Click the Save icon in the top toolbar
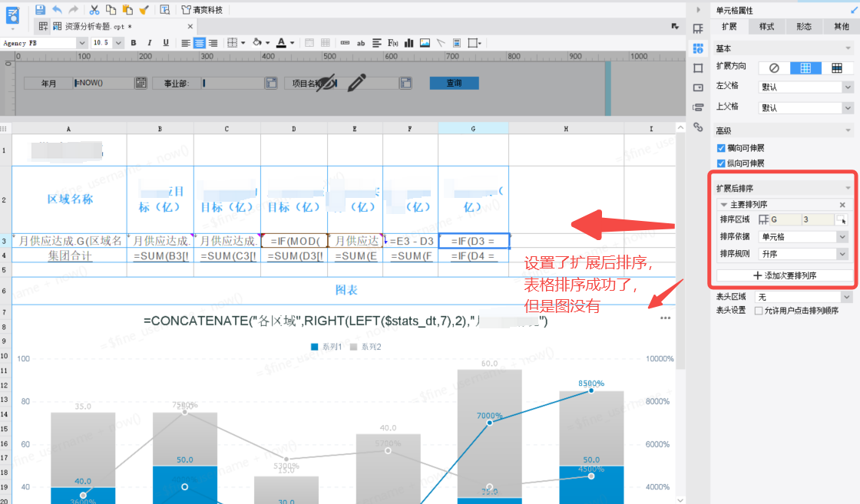860x504 pixels. point(39,9)
